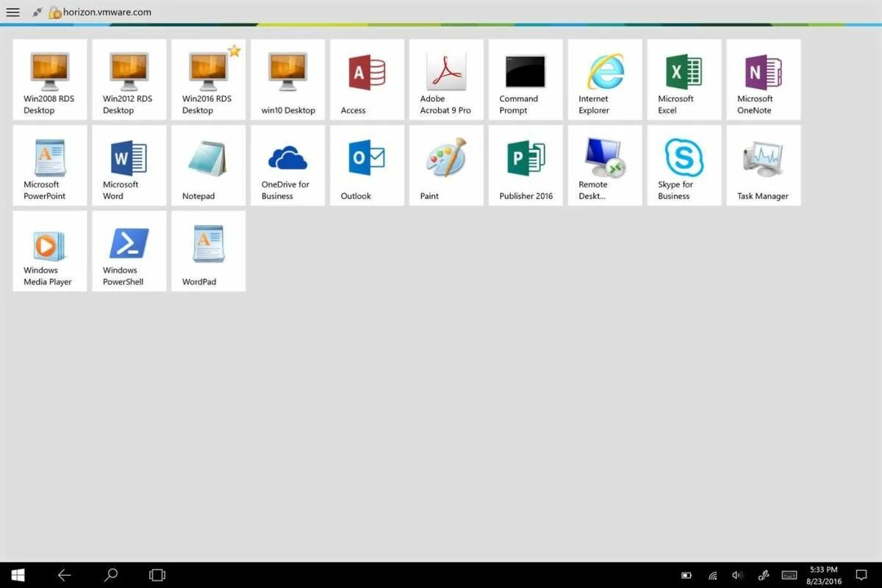
Task: Launch Skype for Business
Action: [684, 165]
